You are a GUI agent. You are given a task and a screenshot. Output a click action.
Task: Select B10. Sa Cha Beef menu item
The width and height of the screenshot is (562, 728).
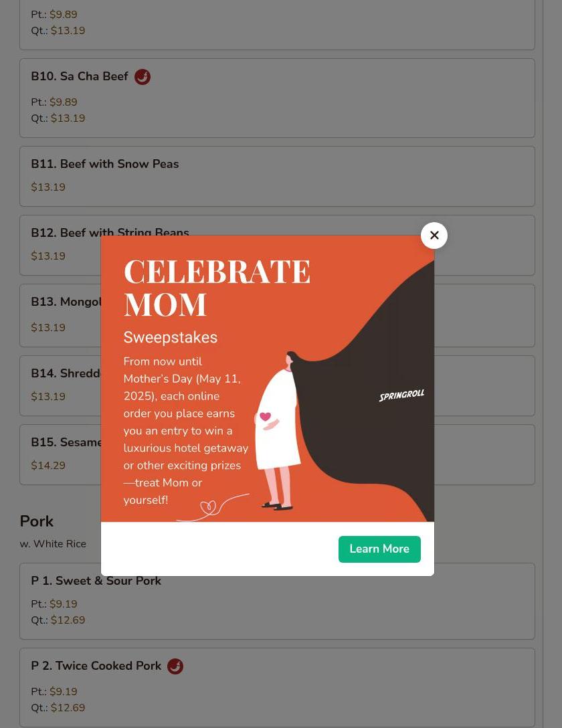coord(277,98)
